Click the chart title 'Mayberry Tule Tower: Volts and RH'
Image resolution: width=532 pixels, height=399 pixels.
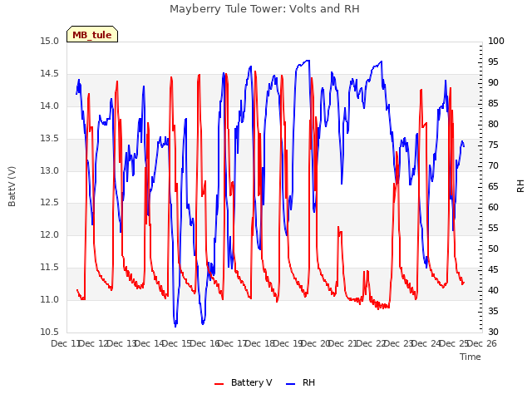[264, 9]
